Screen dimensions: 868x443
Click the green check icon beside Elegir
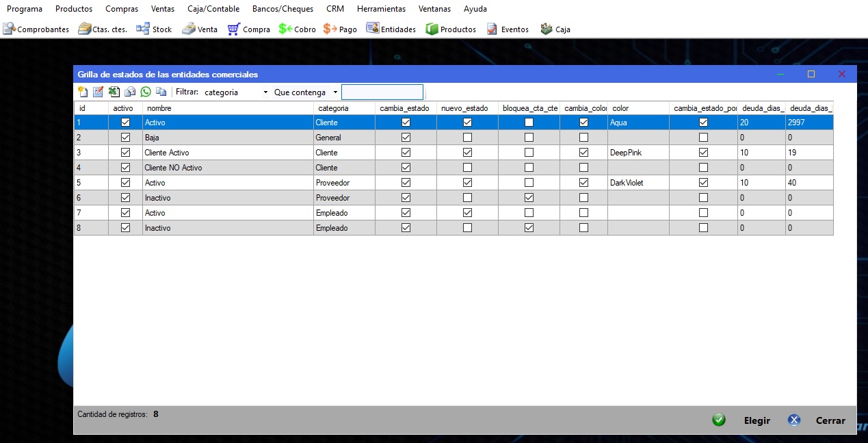[x=719, y=420]
